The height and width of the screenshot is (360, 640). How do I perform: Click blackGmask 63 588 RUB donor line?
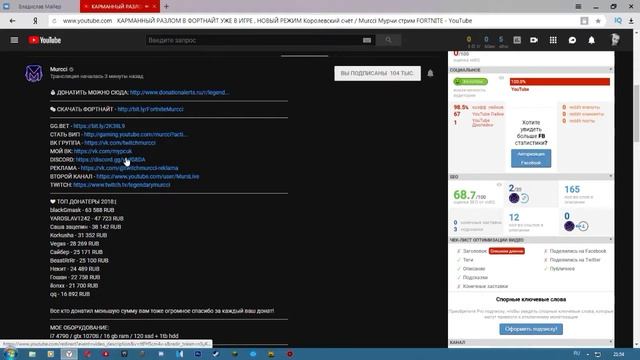click(82, 210)
